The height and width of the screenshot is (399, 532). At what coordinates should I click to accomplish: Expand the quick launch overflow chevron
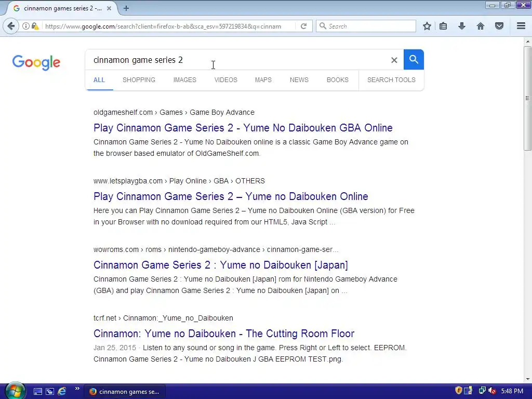pyautogui.click(x=77, y=389)
